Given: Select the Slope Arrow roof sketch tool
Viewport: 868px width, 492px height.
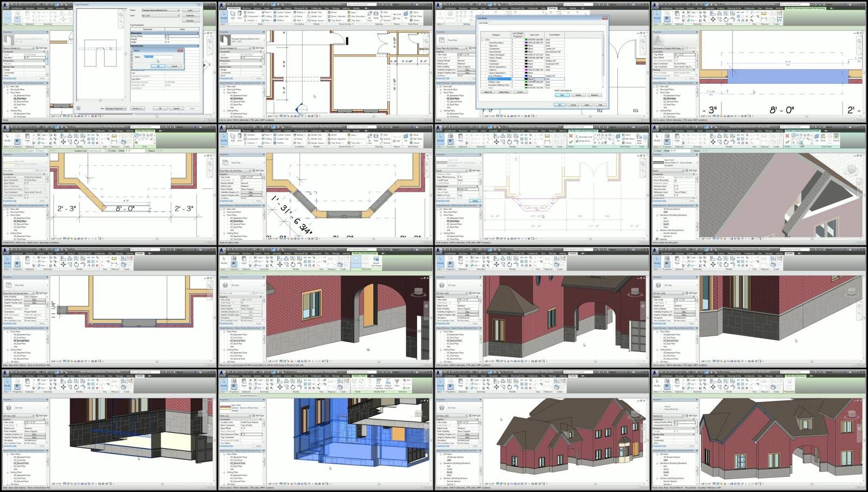Looking at the screenshot, I should [x=585, y=141].
